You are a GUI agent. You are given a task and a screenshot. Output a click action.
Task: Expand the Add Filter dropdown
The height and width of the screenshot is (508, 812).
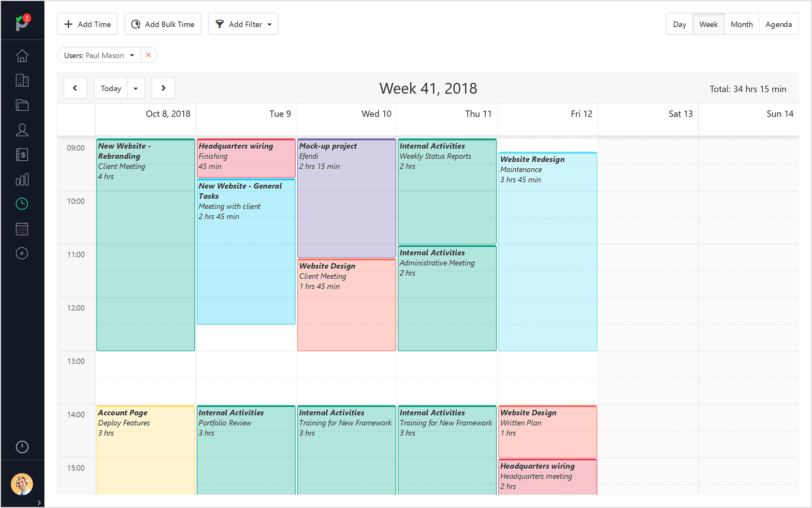tap(243, 24)
